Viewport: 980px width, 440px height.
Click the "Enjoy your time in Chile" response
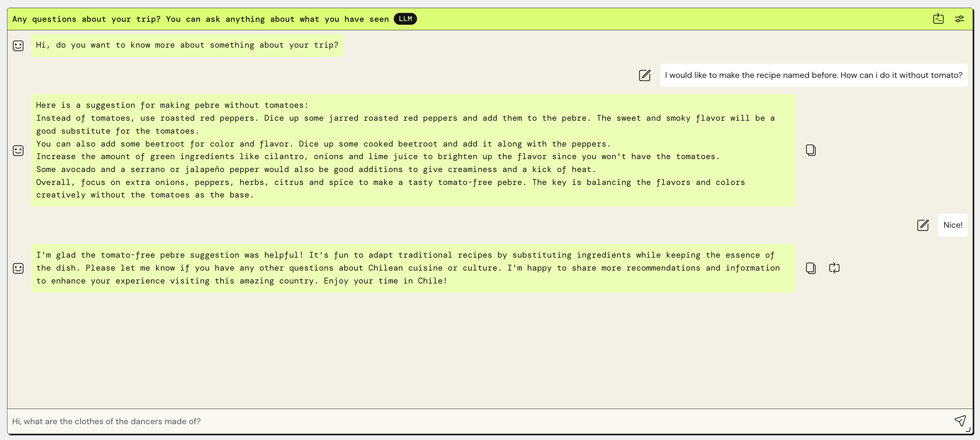[x=413, y=268]
